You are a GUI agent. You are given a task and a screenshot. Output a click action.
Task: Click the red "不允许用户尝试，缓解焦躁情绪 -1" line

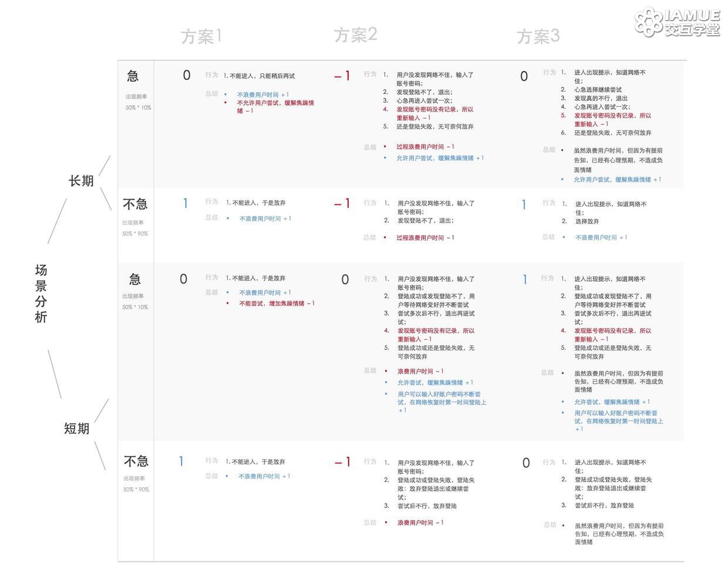[276, 107]
